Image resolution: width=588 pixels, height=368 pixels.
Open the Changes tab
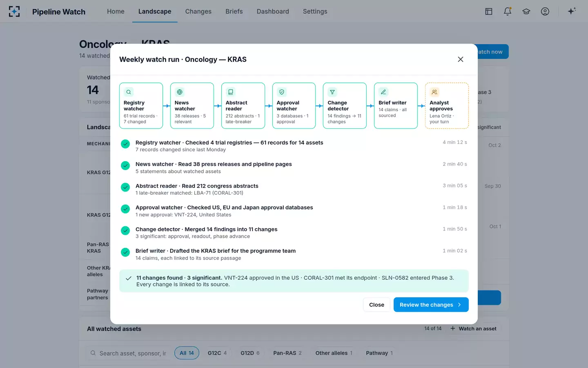pyautogui.click(x=198, y=11)
